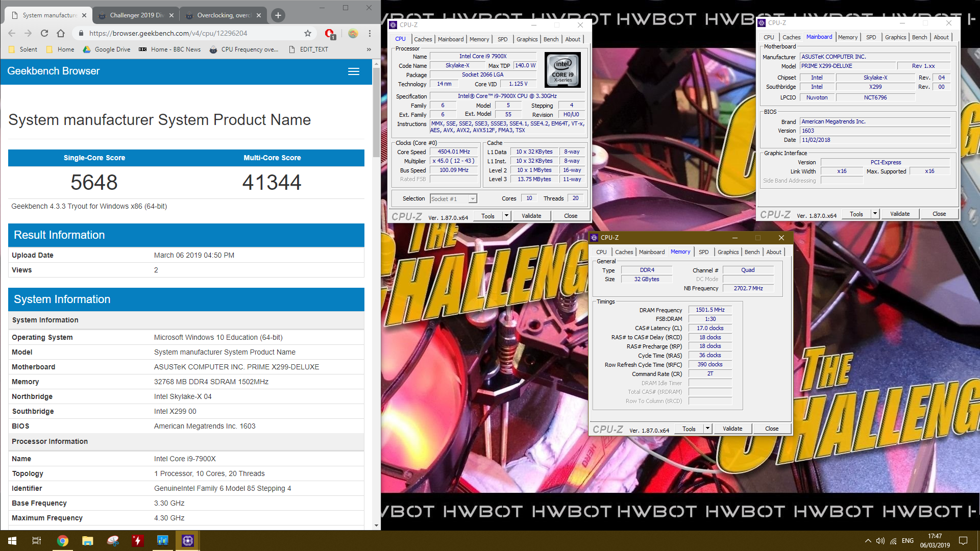
Task: Expand Tools arrow in Mainboard window
Action: (x=875, y=214)
